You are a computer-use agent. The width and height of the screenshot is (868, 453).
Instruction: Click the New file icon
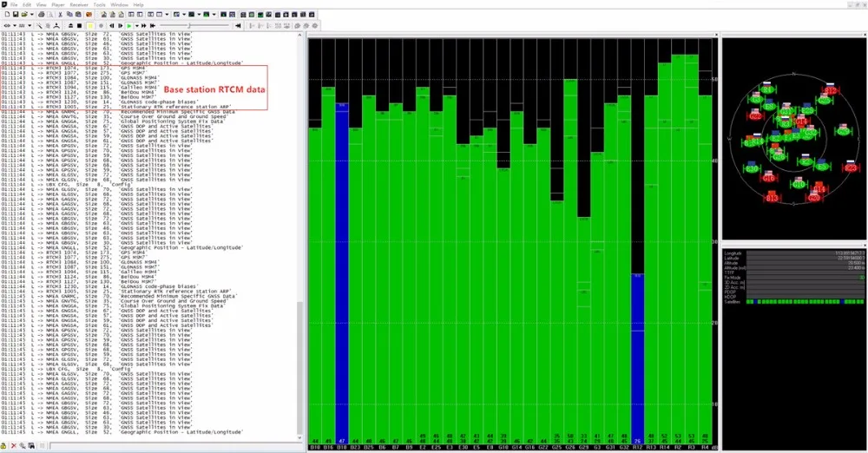pos(7,15)
